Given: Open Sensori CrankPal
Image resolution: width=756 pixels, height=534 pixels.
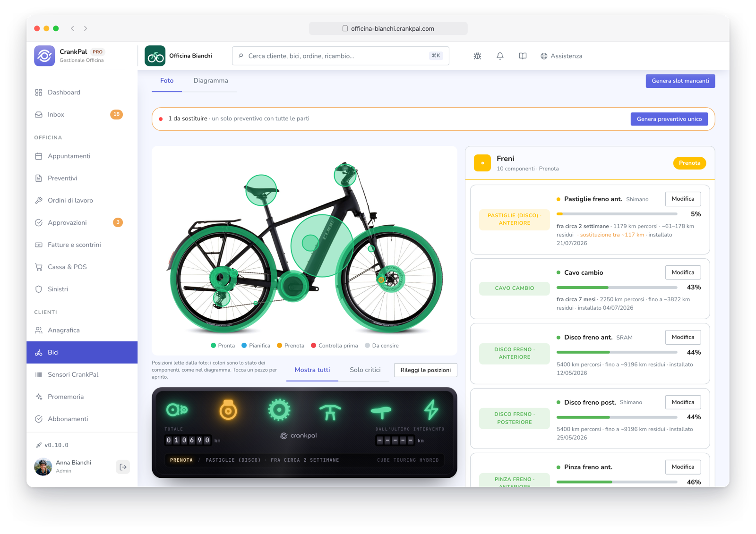Looking at the screenshot, I should (82, 374).
